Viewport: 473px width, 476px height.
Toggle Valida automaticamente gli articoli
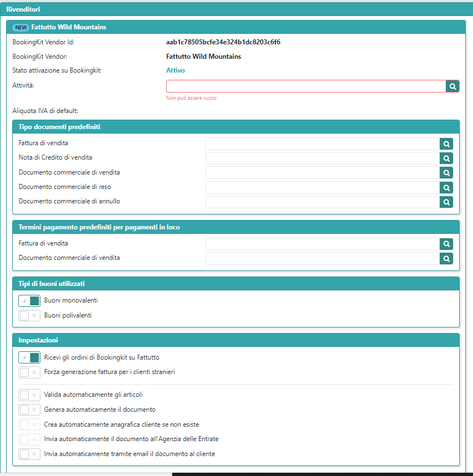tap(29, 395)
